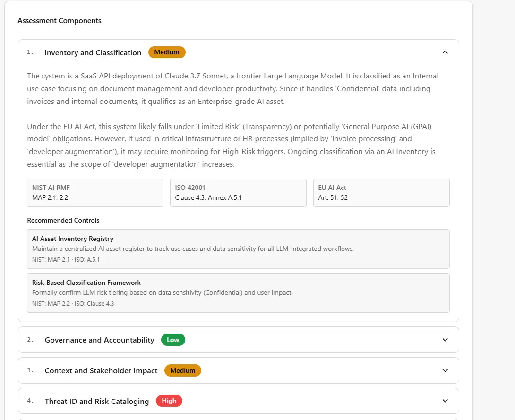The height and width of the screenshot is (420, 515).
Task: Click the green Low risk badge
Action: [x=173, y=340]
